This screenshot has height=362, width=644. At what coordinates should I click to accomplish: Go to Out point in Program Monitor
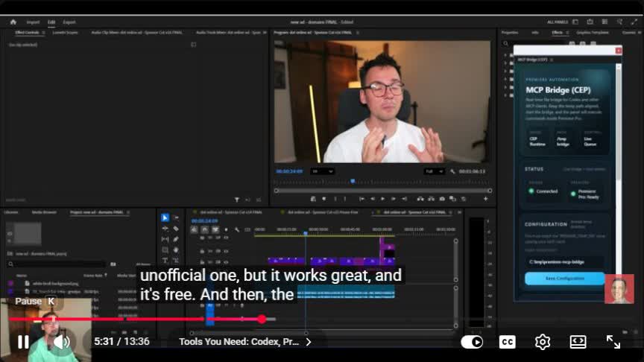coord(405,199)
